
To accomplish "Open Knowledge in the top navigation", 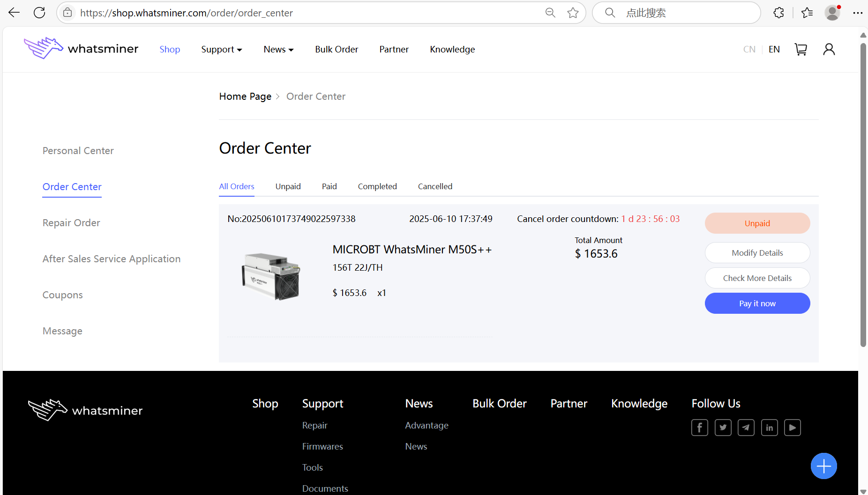I will point(452,49).
